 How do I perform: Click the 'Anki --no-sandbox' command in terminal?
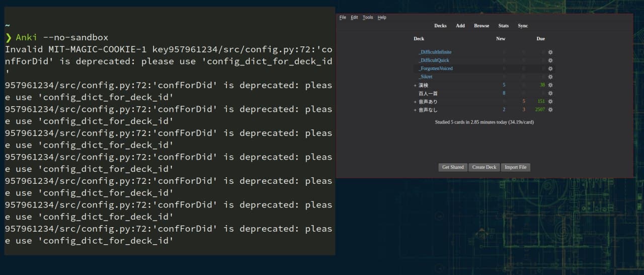tap(62, 37)
